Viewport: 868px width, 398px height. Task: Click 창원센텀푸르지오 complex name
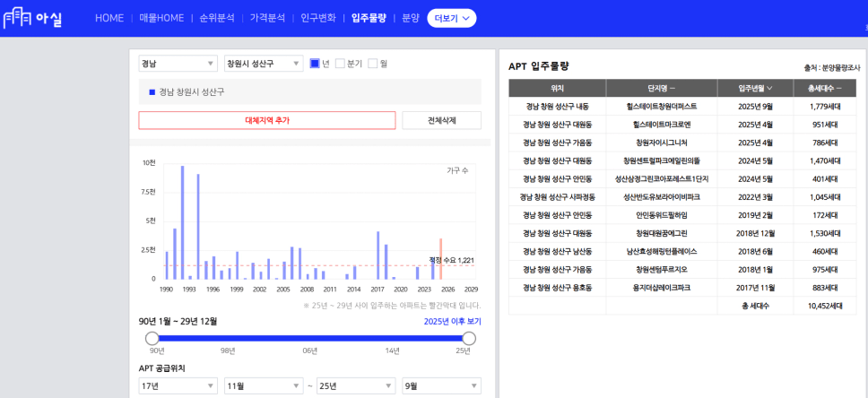(662, 270)
